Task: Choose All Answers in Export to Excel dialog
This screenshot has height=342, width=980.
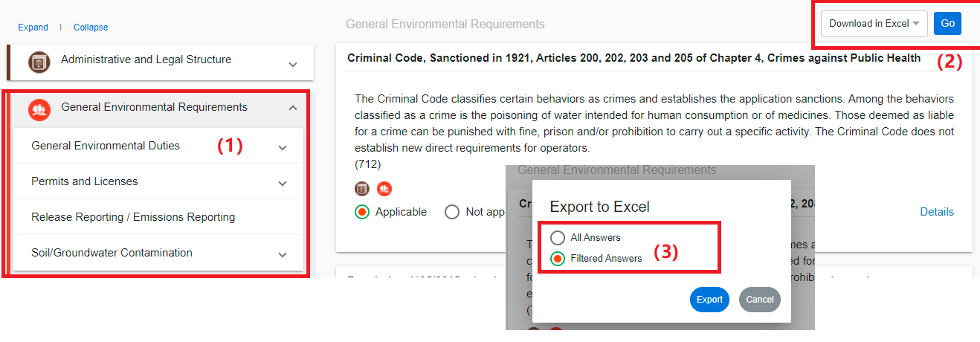Action: click(558, 238)
